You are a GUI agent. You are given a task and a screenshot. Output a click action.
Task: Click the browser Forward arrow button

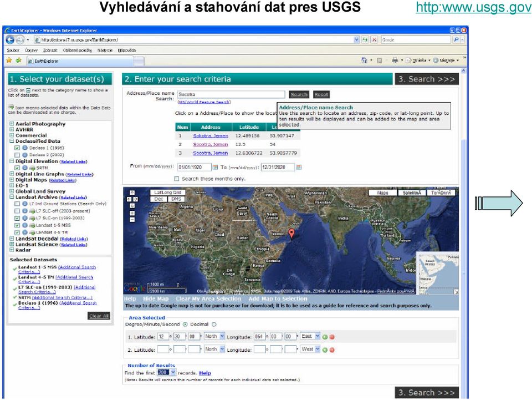(20, 40)
